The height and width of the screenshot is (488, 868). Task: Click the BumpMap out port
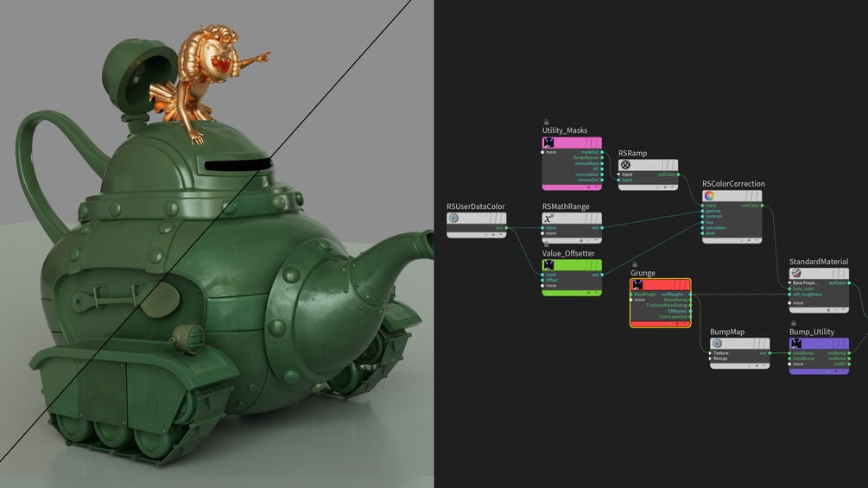[770, 353]
